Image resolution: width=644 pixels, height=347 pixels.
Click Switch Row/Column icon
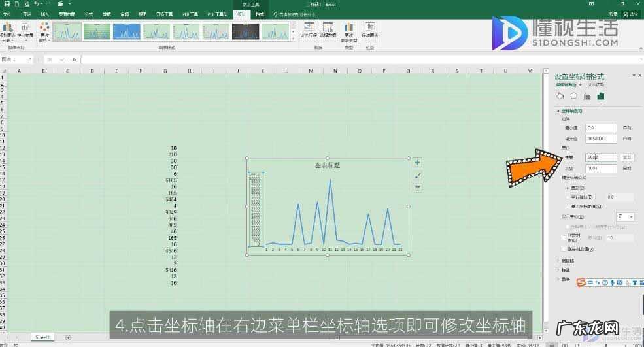pos(309,31)
